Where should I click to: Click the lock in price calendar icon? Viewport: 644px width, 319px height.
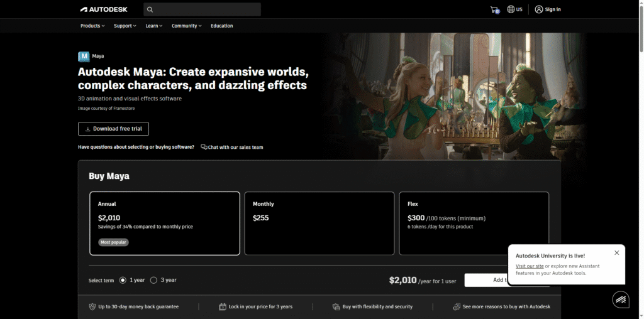pos(223,306)
